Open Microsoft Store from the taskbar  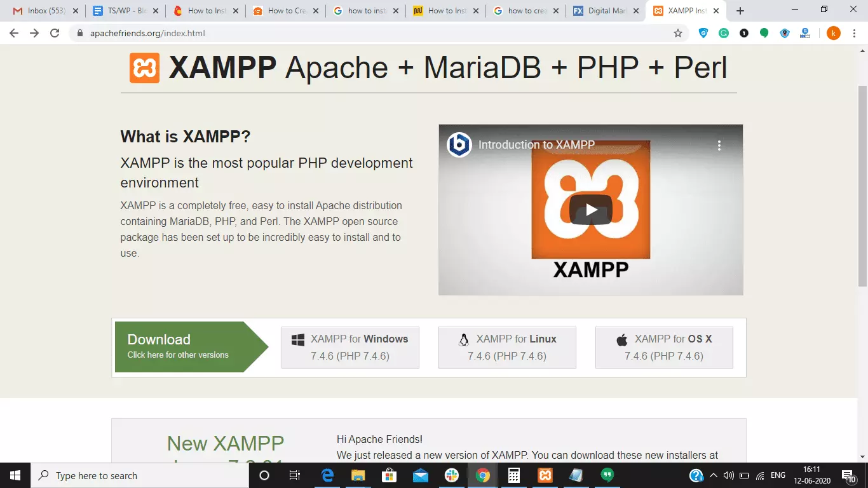[x=390, y=475]
